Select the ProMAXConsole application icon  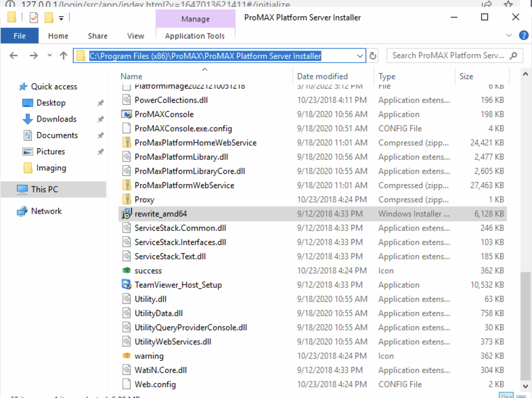(127, 114)
